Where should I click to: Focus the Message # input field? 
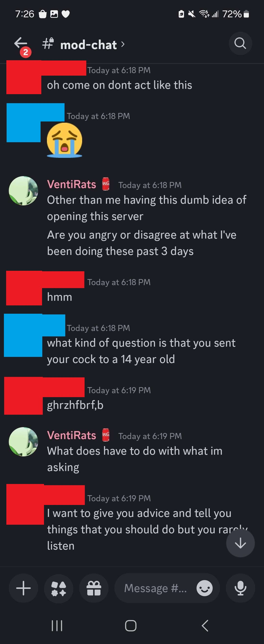click(x=155, y=588)
